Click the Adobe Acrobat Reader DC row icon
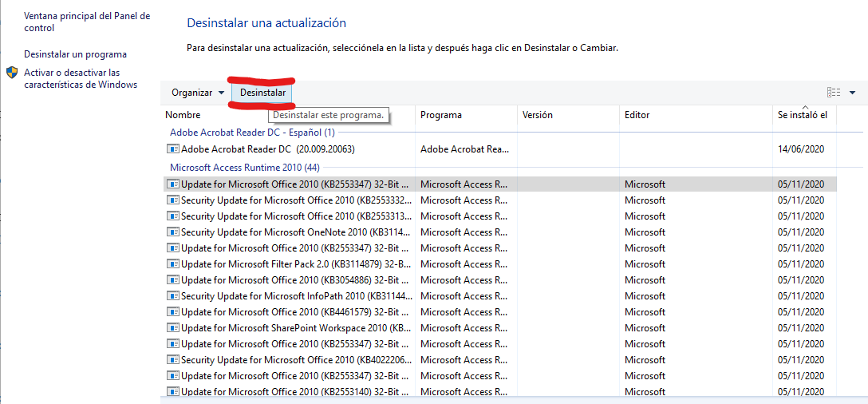Image resolution: width=868 pixels, height=404 pixels. [x=173, y=149]
